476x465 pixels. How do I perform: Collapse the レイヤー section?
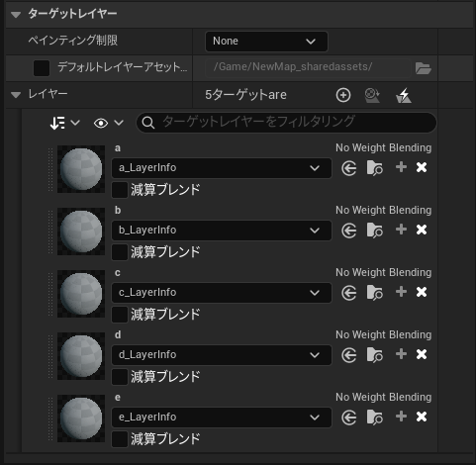16,95
